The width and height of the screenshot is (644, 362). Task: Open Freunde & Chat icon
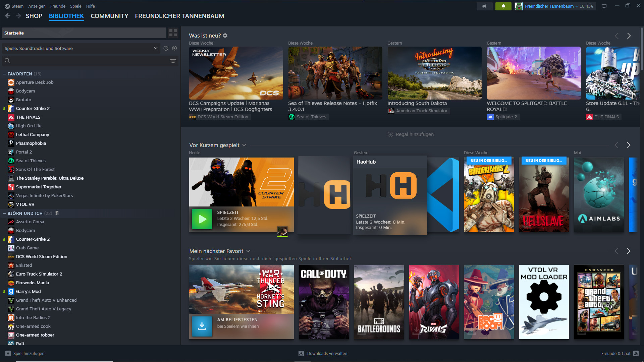[636, 353]
